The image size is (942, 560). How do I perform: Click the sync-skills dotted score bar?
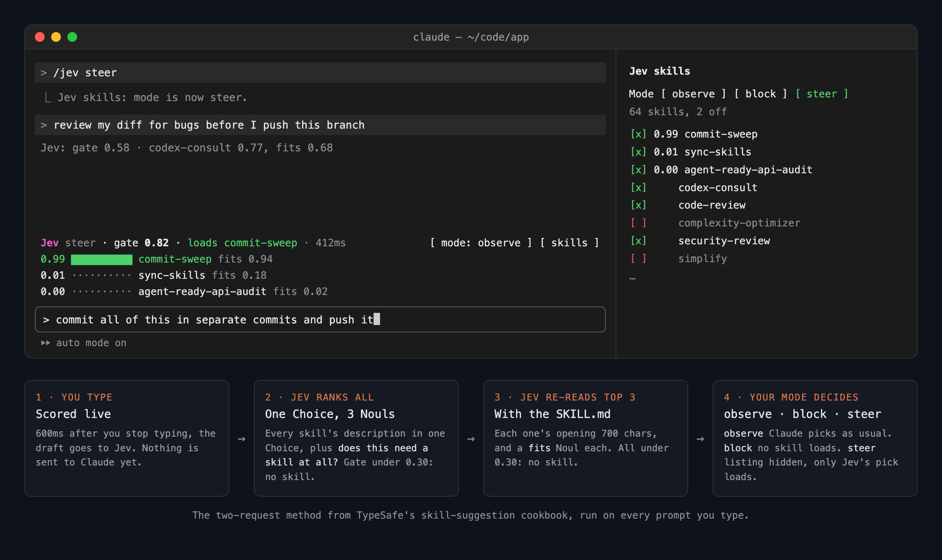coord(102,276)
